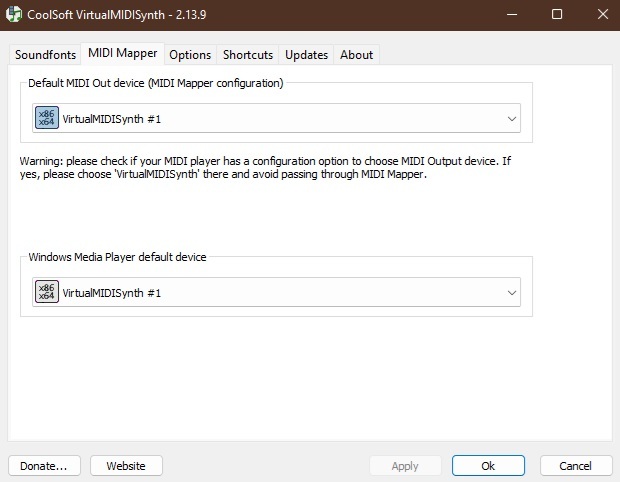
Task: Open the Updates tab
Action: pos(306,55)
